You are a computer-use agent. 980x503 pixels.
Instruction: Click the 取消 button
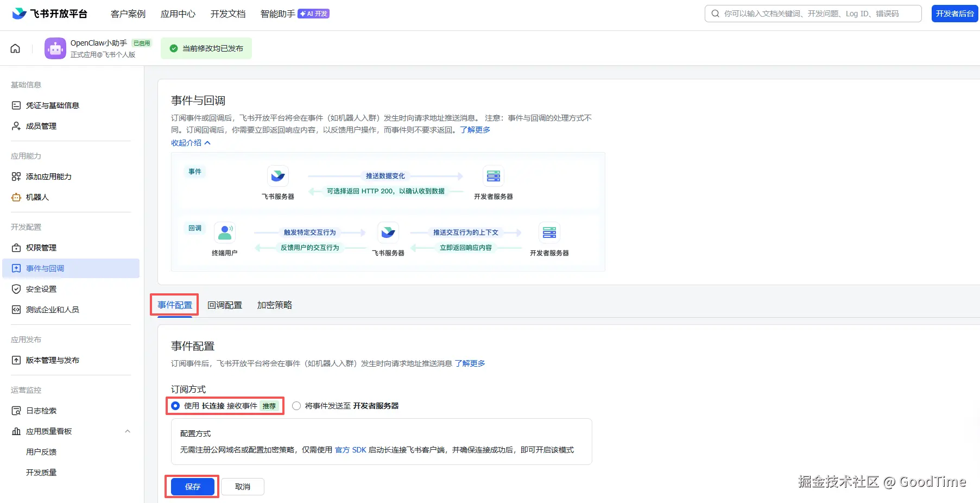click(x=243, y=487)
